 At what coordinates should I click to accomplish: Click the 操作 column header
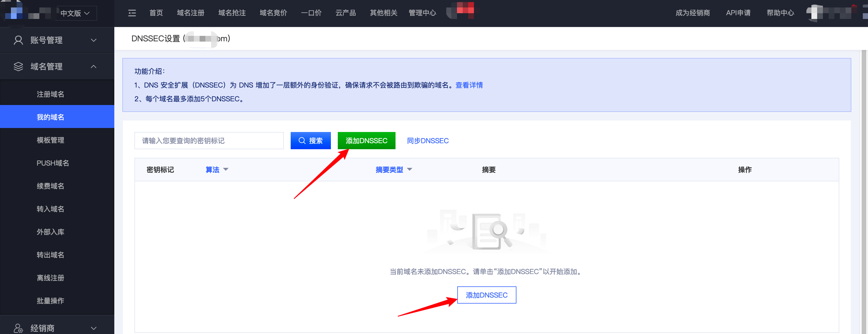pos(745,170)
